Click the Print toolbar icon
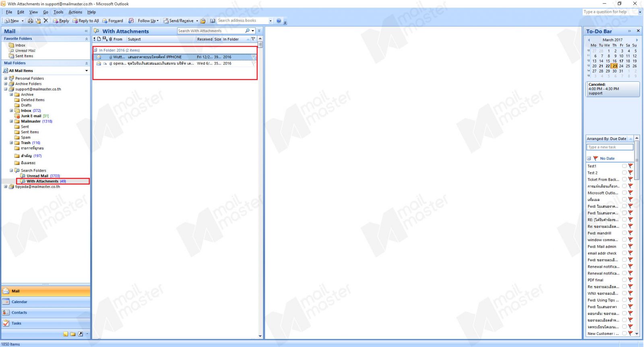 click(31, 21)
